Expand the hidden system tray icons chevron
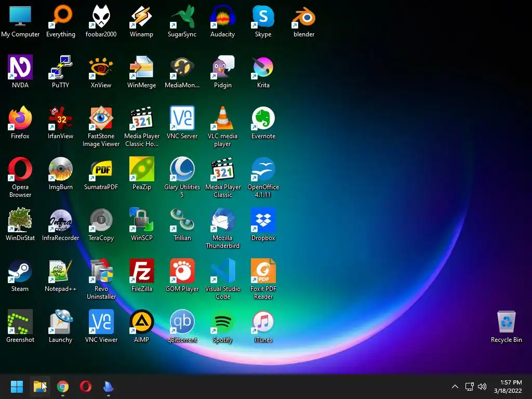 [x=455, y=387]
